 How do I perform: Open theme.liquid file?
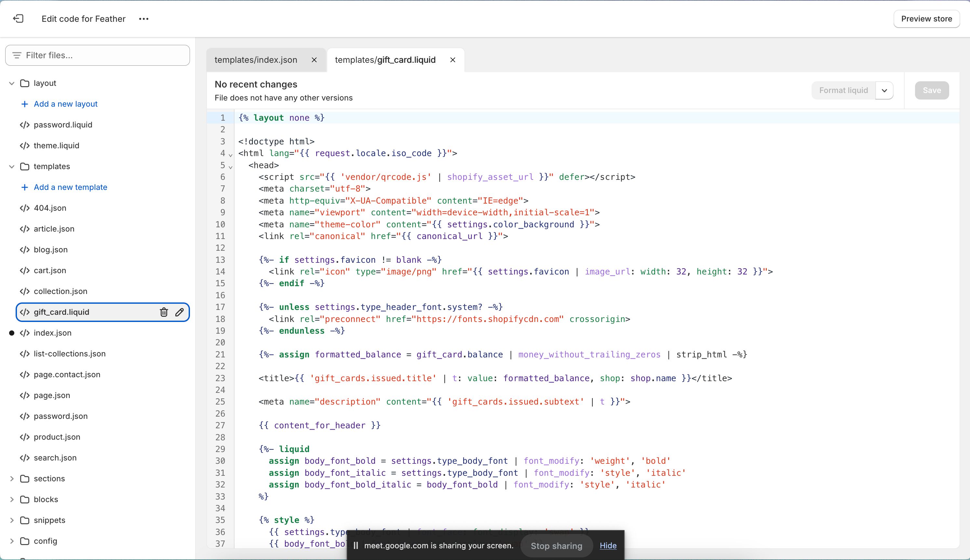[x=57, y=146]
